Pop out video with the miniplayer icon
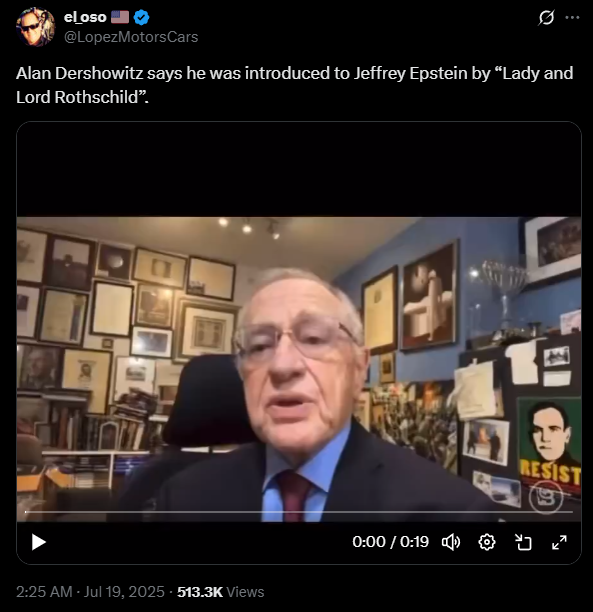593x612 pixels. [523, 542]
